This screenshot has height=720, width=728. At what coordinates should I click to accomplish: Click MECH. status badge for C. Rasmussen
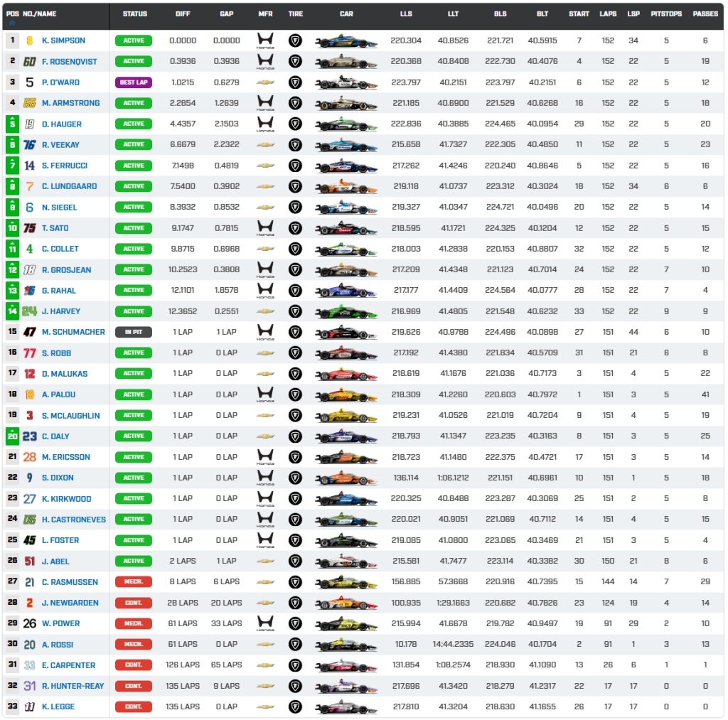[x=134, y=581]
